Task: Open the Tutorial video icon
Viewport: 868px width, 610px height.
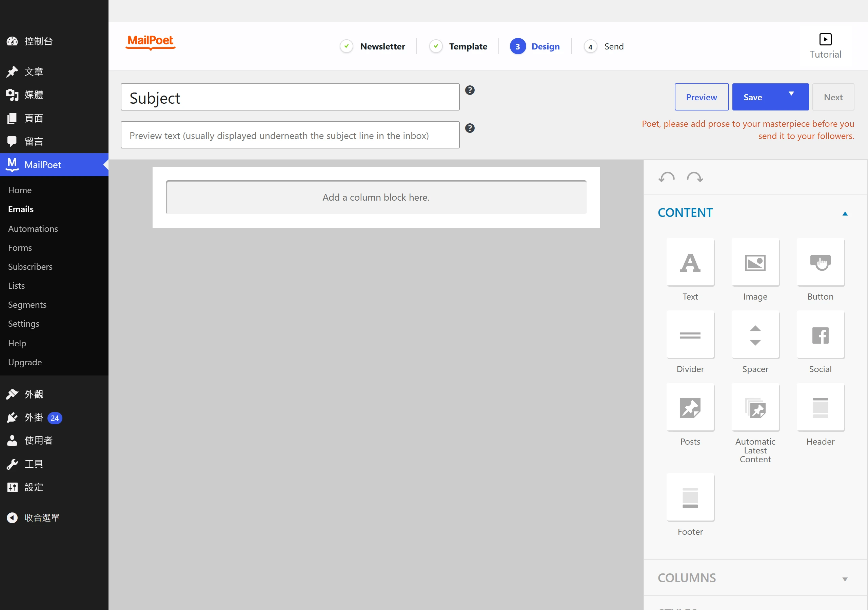Action: pyautogui.click(x=825, y=39)
